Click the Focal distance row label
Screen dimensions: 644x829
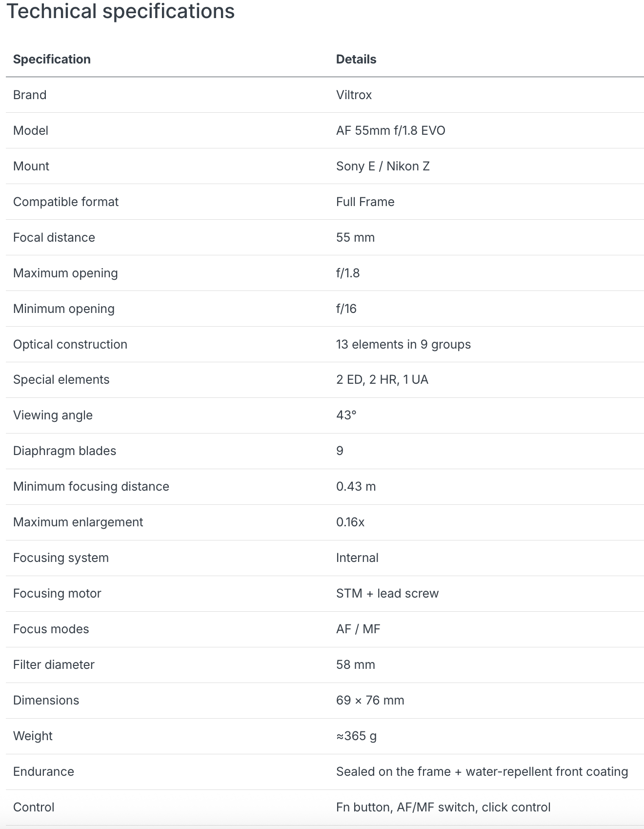[54, 237]
